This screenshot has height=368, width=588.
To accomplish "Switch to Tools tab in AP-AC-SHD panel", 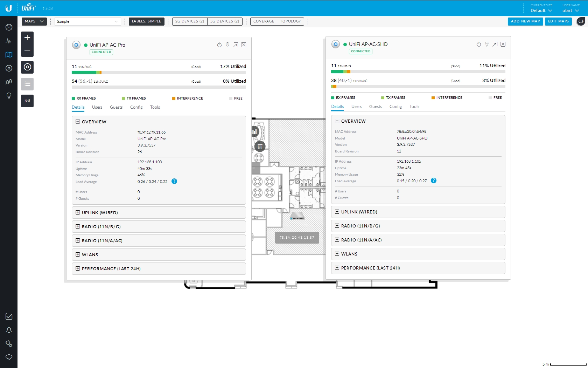I will click(414, 107).
